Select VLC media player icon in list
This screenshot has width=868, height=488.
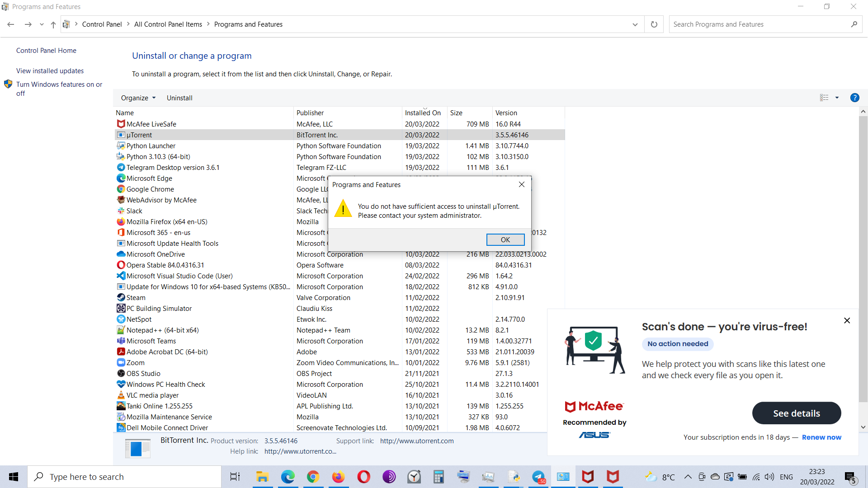coord(121,395)
